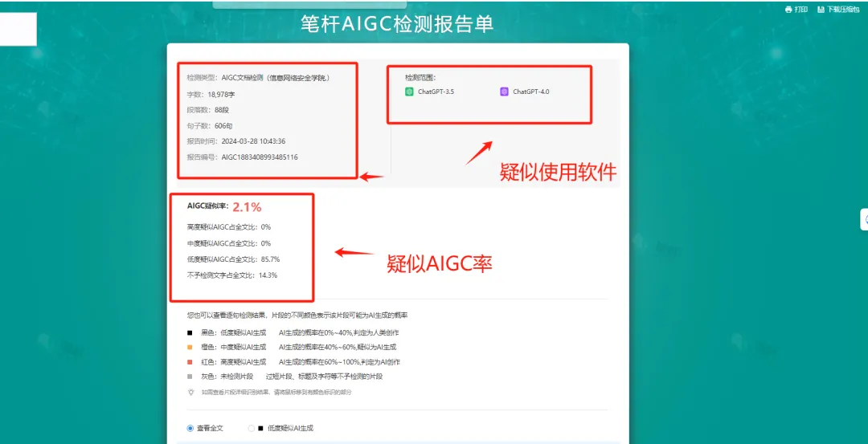Click the orange color legend square
Screen dimensions: 868x444
pos(190,347)
